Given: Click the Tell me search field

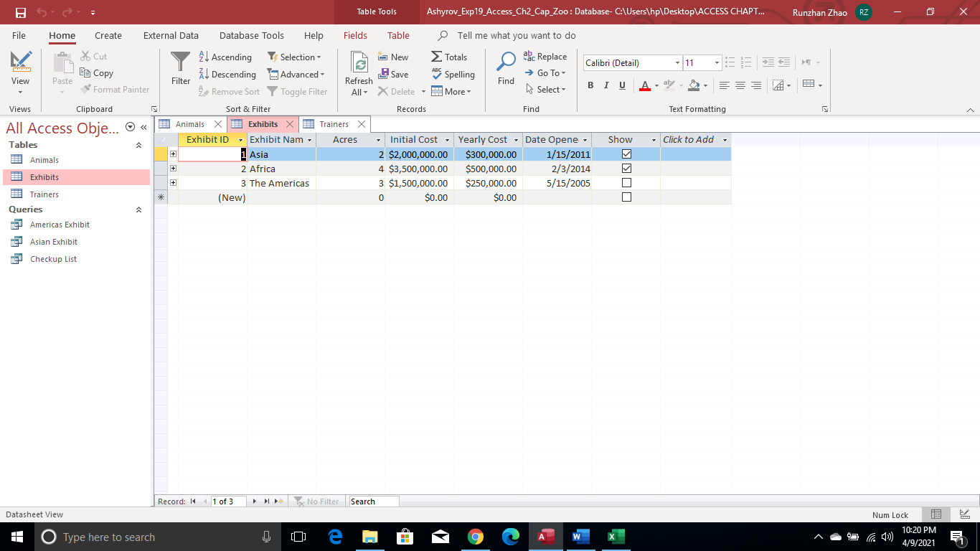Looking at the screenshot, I should pos(517,35).
